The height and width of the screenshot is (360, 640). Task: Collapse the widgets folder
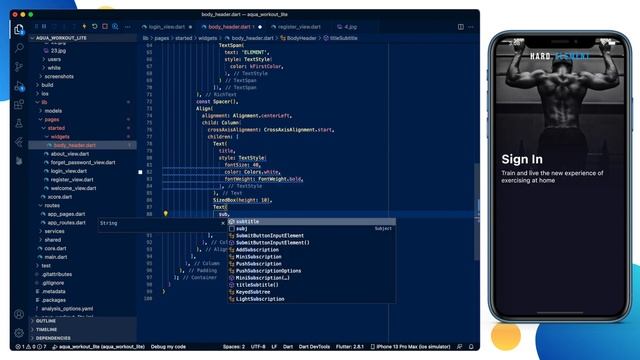[60, 137]
